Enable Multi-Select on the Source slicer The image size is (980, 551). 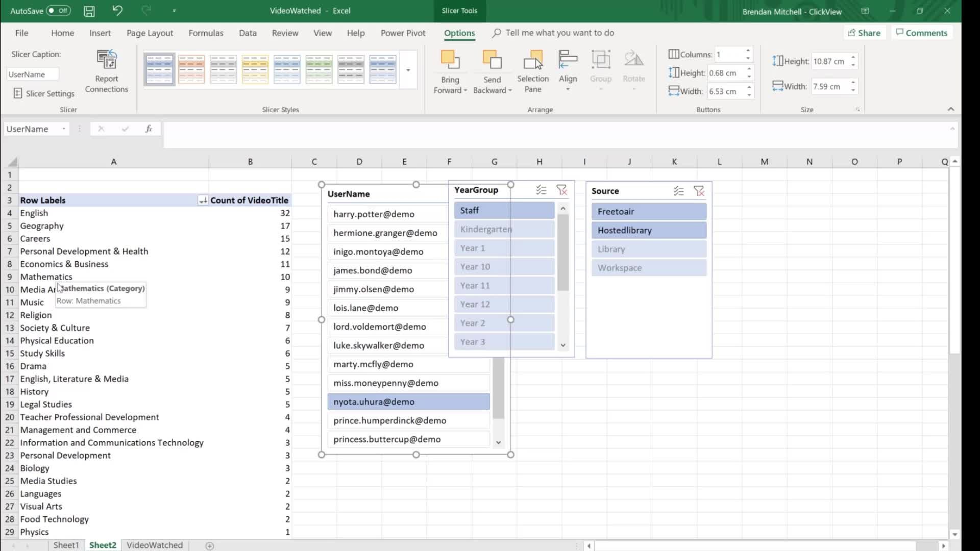679,191
